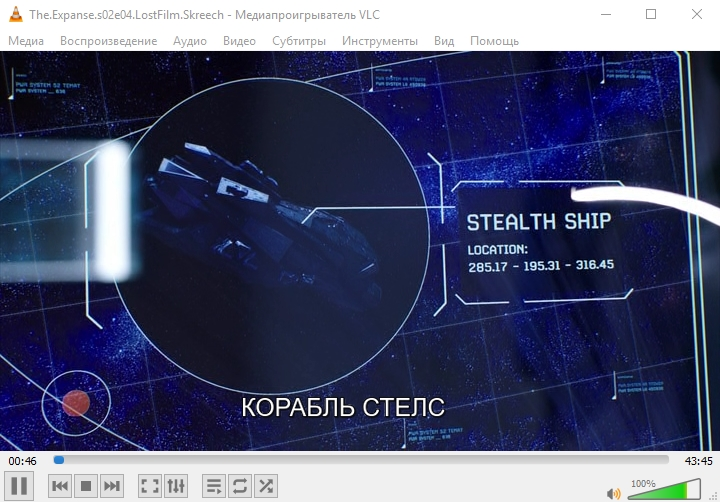Toggle random shuffle playback
720x502 pixels.
266,486
